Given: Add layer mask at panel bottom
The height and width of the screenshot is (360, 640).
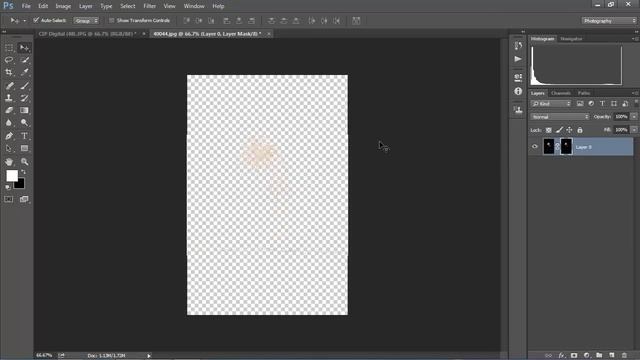Looking at the screenshot, I should [574, 356].
